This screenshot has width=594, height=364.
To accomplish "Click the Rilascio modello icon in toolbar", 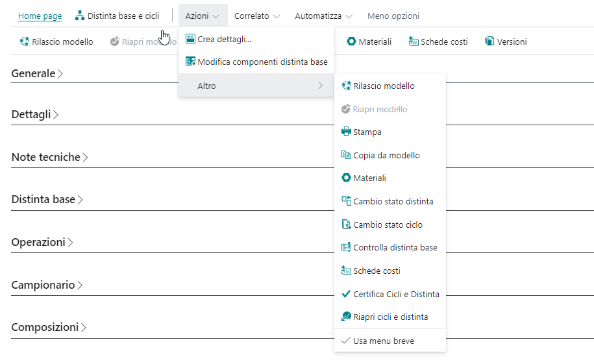I will click(25, 42).
